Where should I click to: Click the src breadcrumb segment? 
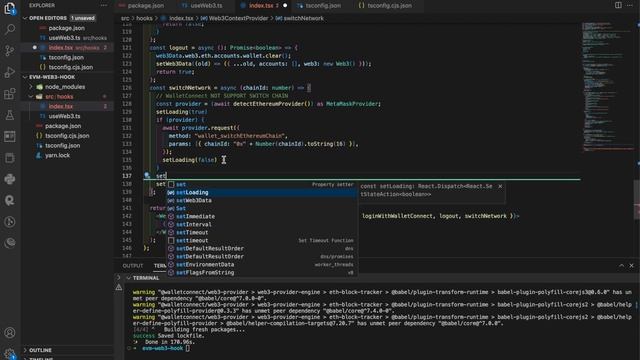[x=125, y=18]
